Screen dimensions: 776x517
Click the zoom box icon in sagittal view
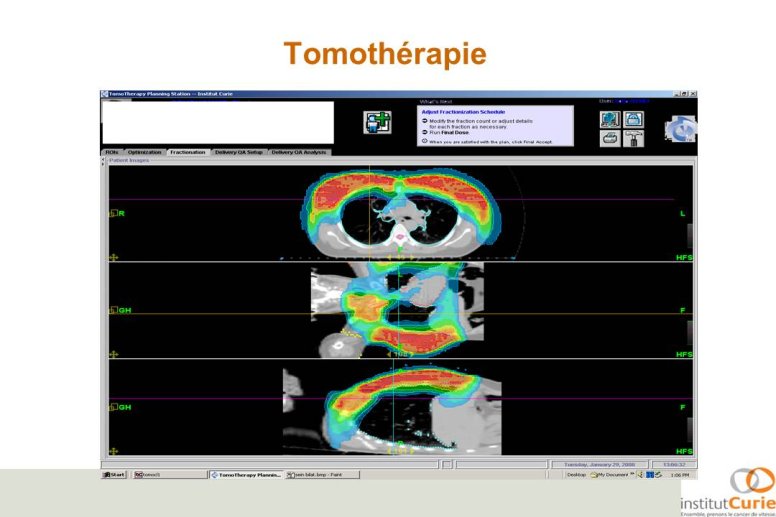point(113,407)
